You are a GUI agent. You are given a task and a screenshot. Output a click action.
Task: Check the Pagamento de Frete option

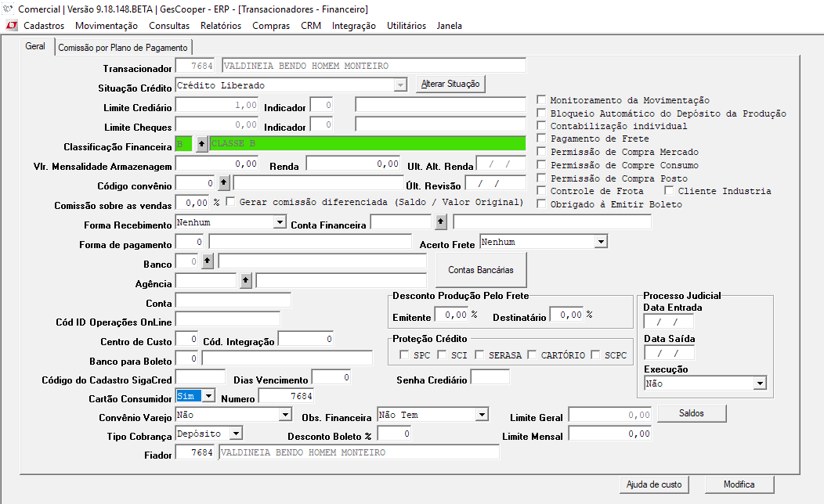tap(541, 139)
